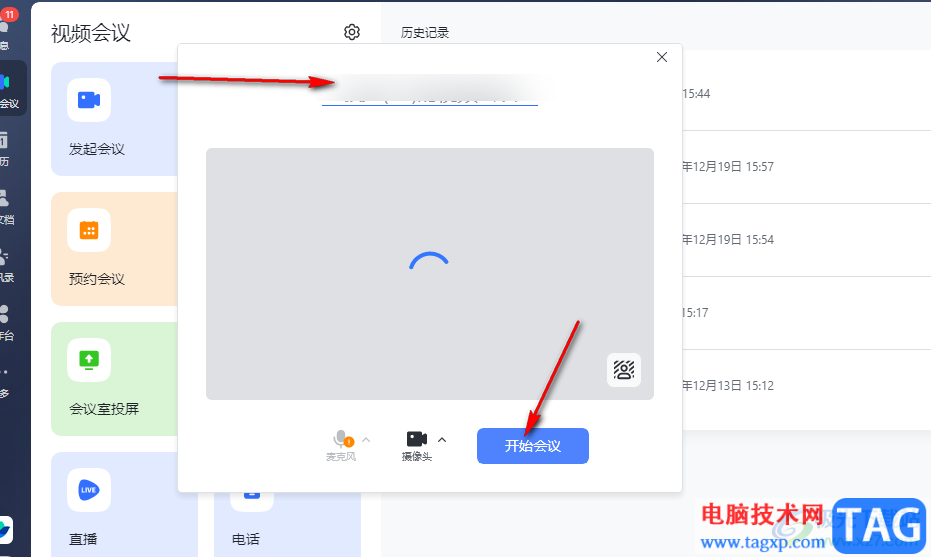The width and height of the screenshot is (931, 557).
Task: Open the contacts sidebar icon
Action: point(6,265)
